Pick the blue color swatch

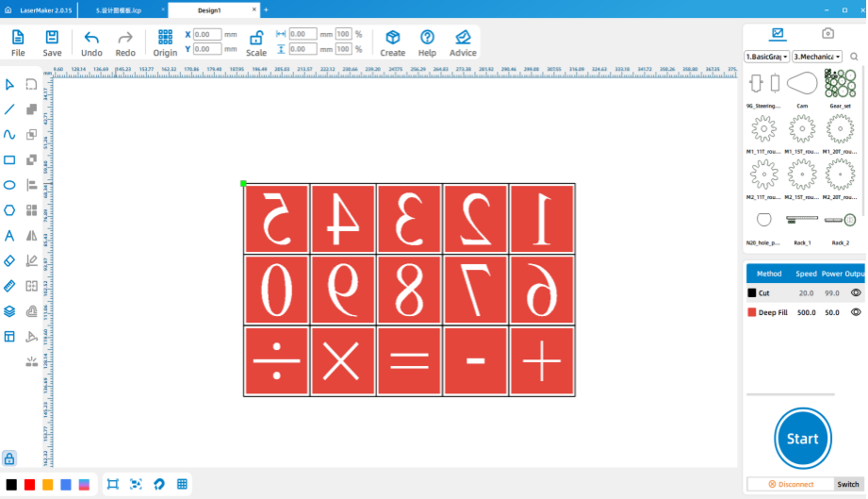[66, 485]
